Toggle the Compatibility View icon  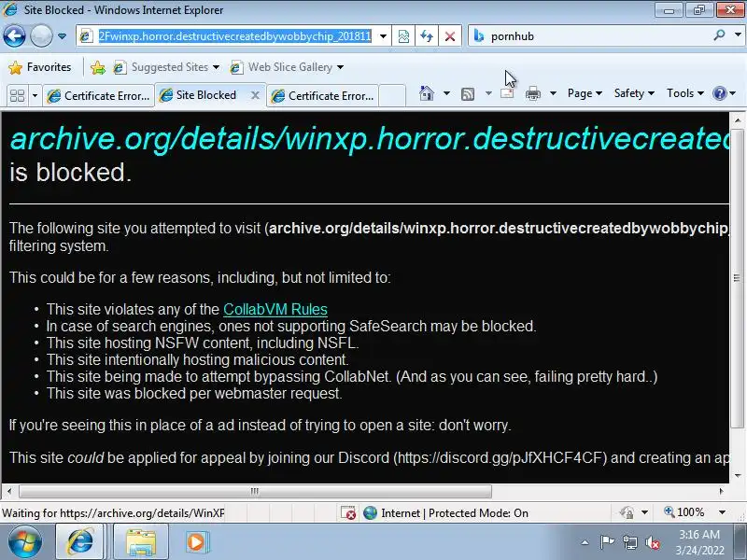click(x=403, y=36)
